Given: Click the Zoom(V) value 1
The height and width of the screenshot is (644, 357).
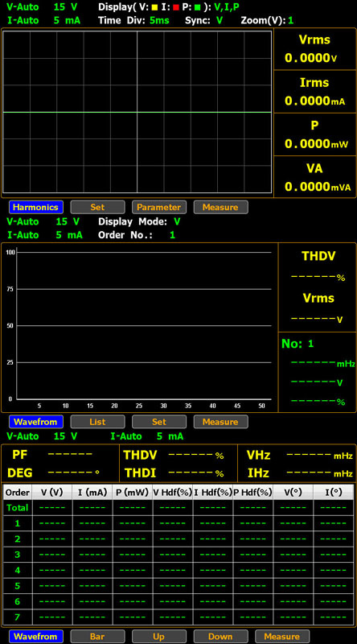Looking at the screenshot, I should [x=290, y=20].
